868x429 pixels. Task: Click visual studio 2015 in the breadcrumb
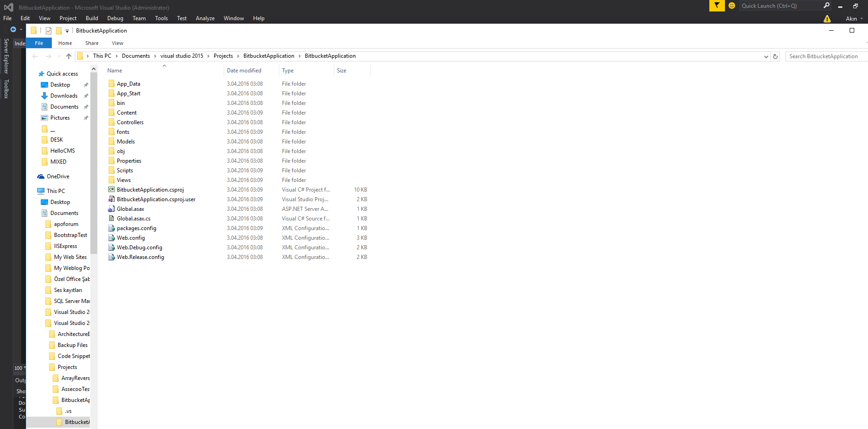point(182,56)
